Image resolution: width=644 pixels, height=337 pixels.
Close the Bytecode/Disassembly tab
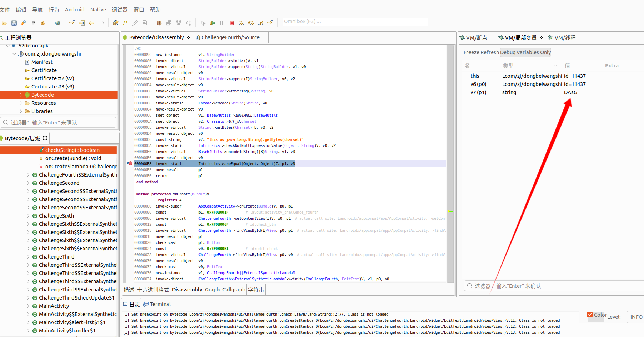coord(188,37)
